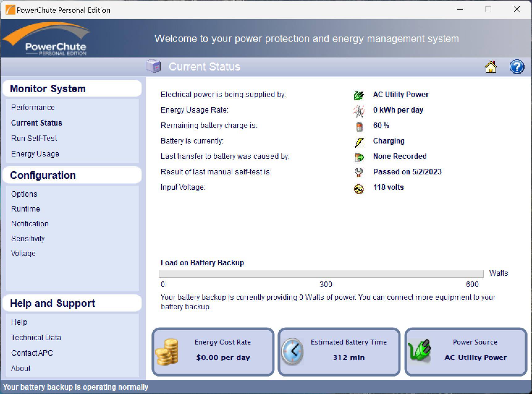Open the Home page via the house icon
The width and height of the screenshot is (532, 394).
coord(491,67)
